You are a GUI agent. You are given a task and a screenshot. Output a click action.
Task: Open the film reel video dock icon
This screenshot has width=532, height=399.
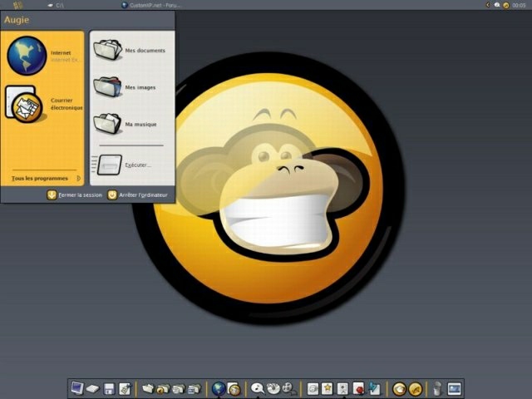pos(288,389)
